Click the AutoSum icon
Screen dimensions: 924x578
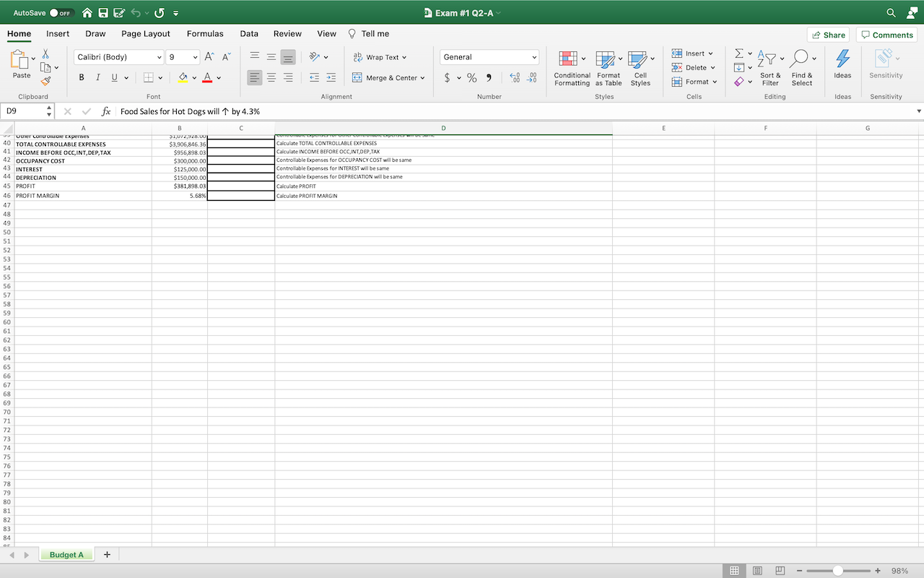[738, 52]
